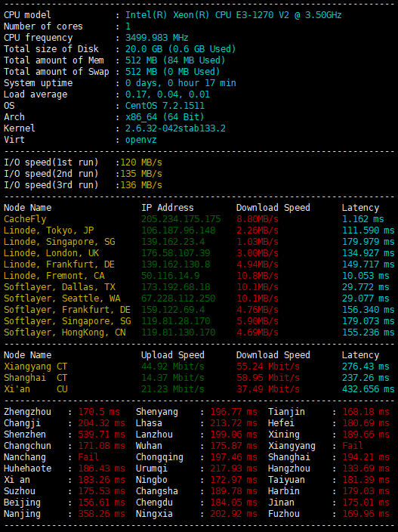Select the Softlayer, Seattle, WA node name
The image size is (398, 532).
pyautogui.click(x=62, y=298)
